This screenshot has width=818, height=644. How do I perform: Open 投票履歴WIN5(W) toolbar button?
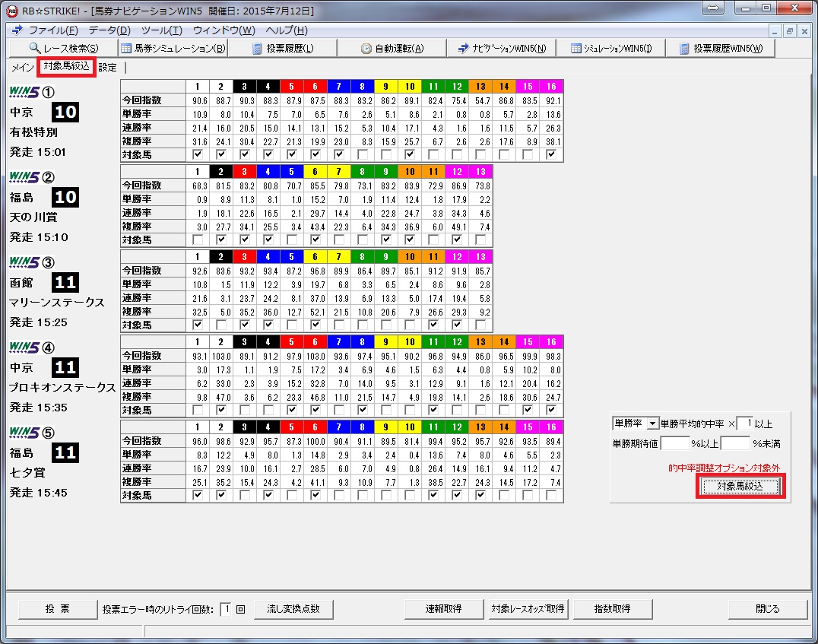tap(721, 48)
